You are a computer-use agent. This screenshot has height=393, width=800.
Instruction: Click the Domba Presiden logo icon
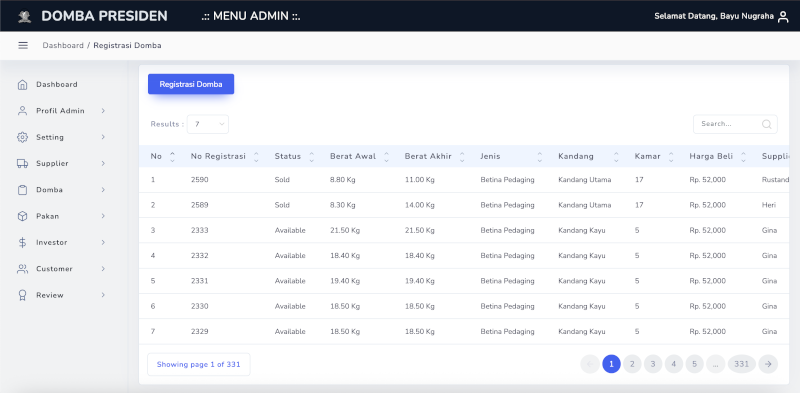click(24, 16)
